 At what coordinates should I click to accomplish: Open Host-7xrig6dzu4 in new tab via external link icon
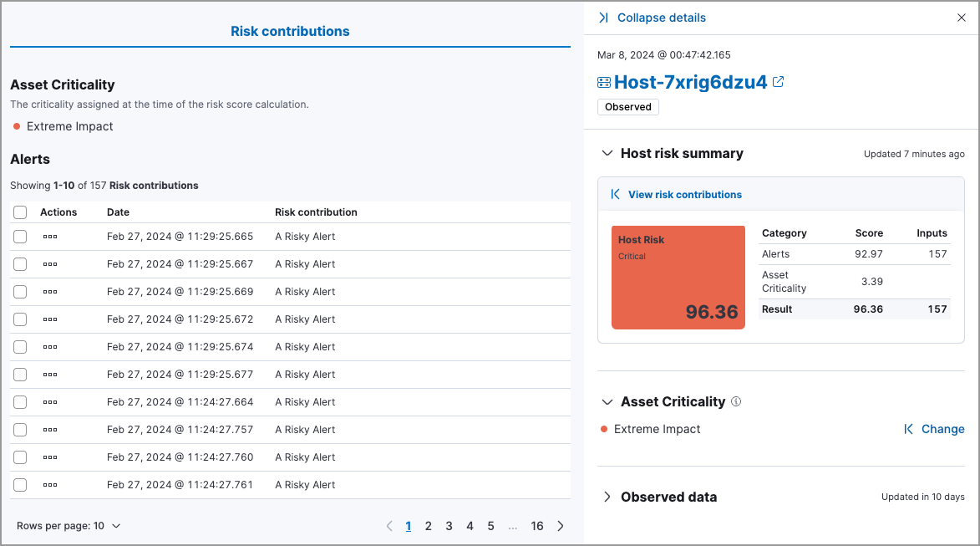[778, 81]
